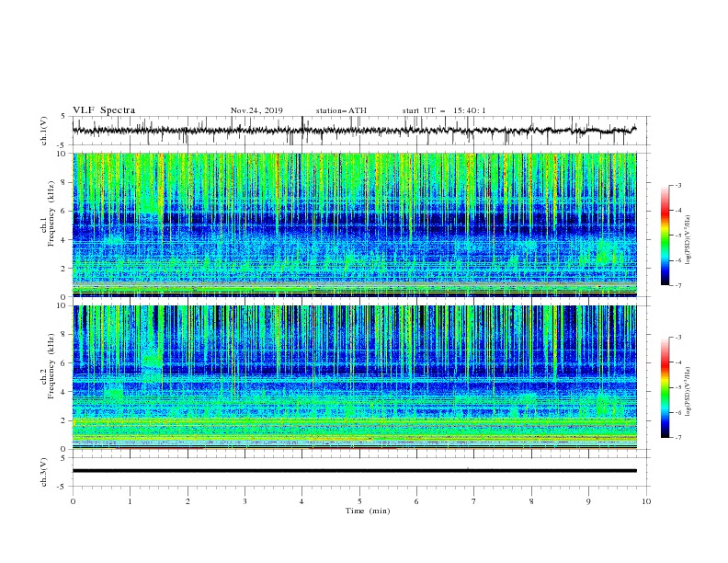Click time axis tick label "0"
The width and height of the screenshot is (728, 563).
click(73, 501)
